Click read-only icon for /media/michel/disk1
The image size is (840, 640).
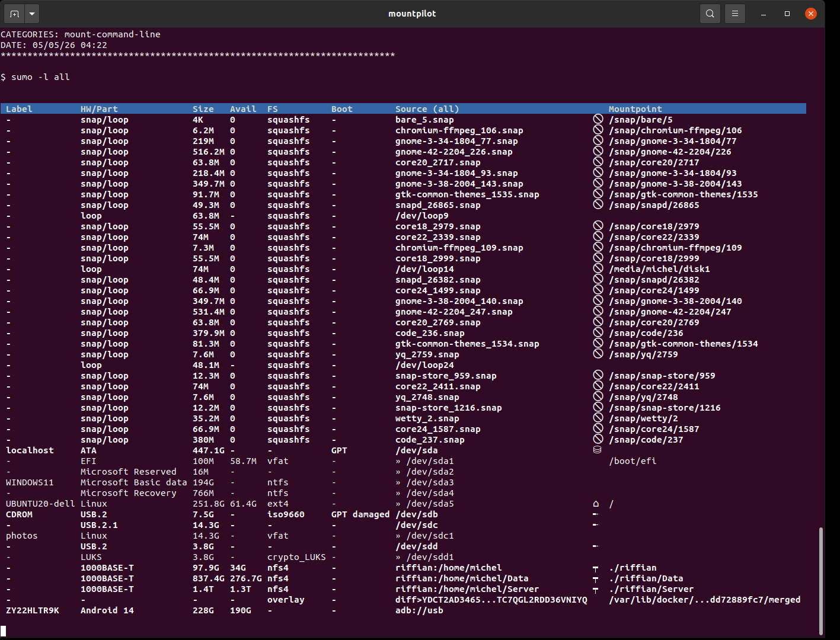tap(598, 268)
